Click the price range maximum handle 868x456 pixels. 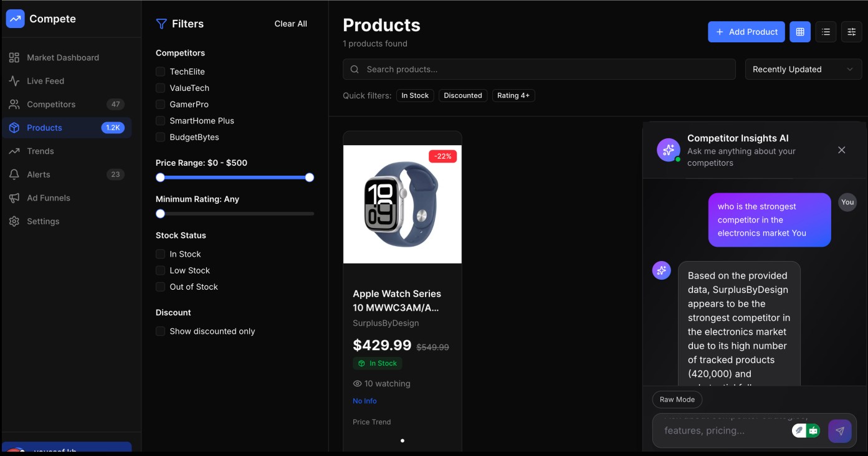pyautogui.click(x=310, y=178)
